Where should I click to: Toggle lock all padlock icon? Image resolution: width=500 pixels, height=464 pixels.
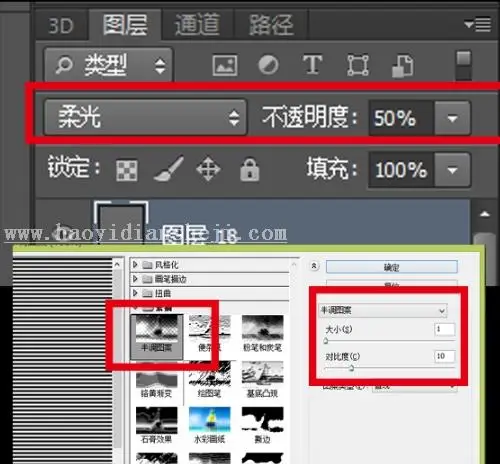tap(250, 169)
